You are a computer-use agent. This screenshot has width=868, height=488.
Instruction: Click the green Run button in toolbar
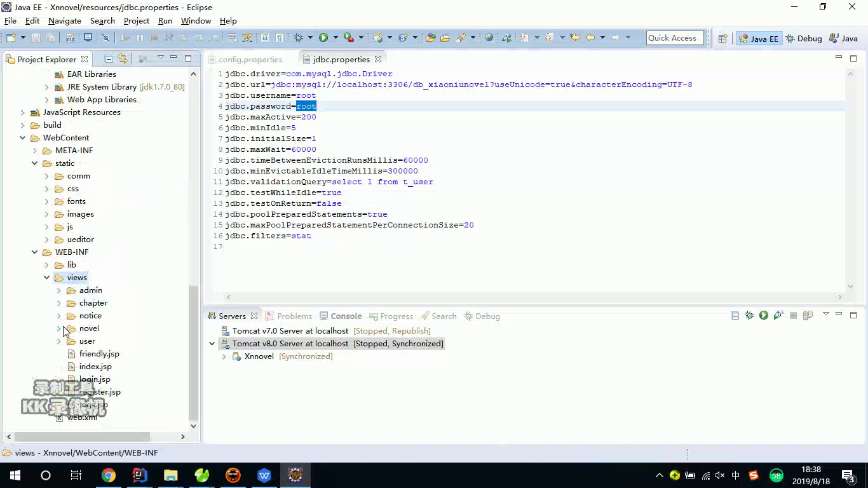coord(323,38)
